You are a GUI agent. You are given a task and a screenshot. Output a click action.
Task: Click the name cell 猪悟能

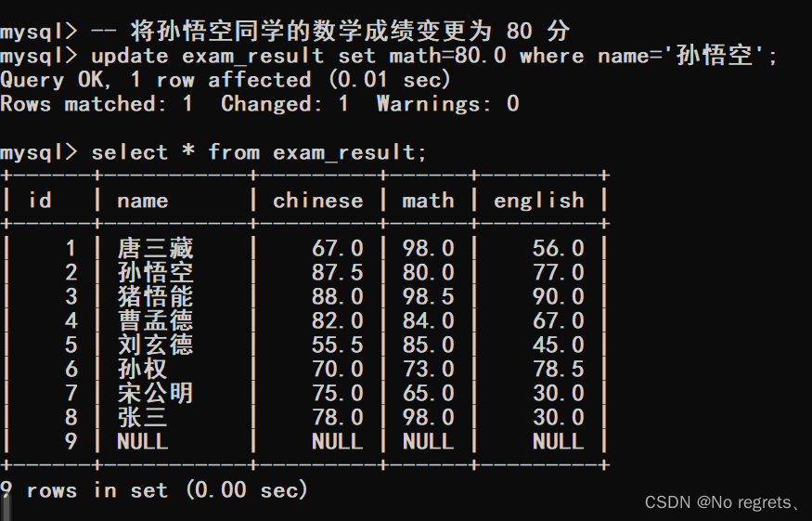pos(155,296)
